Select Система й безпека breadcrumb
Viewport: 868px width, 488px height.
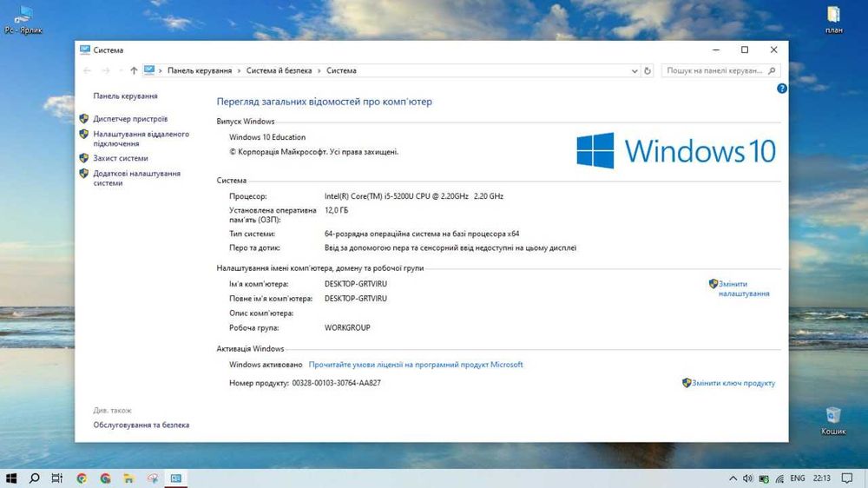pyautogui.click(x=279, y=71)
